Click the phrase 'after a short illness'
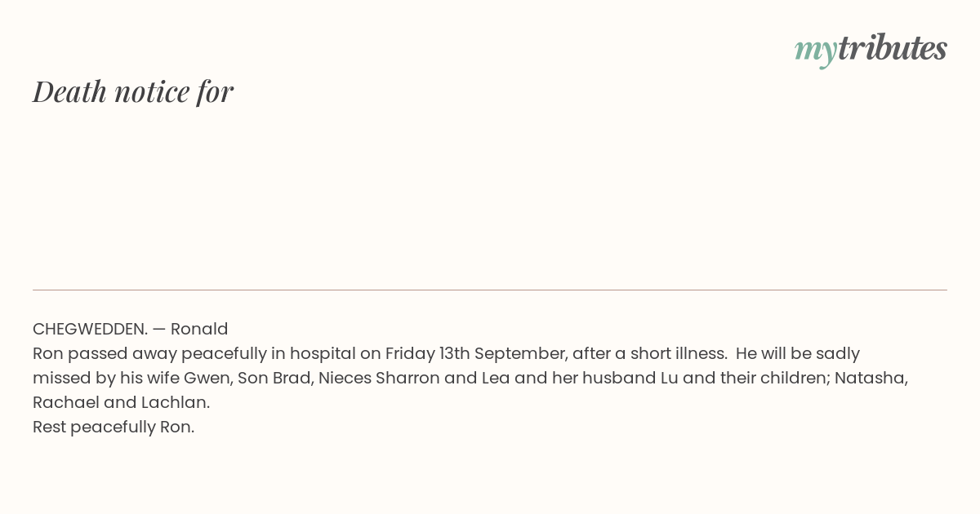 (x=648, y=353)
